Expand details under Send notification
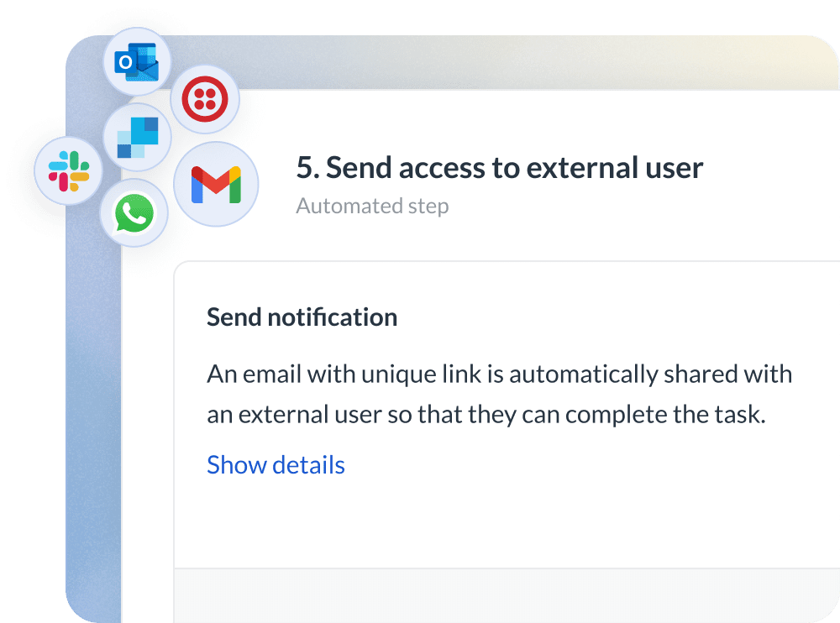The image size is (840, 623). point(276,464)
